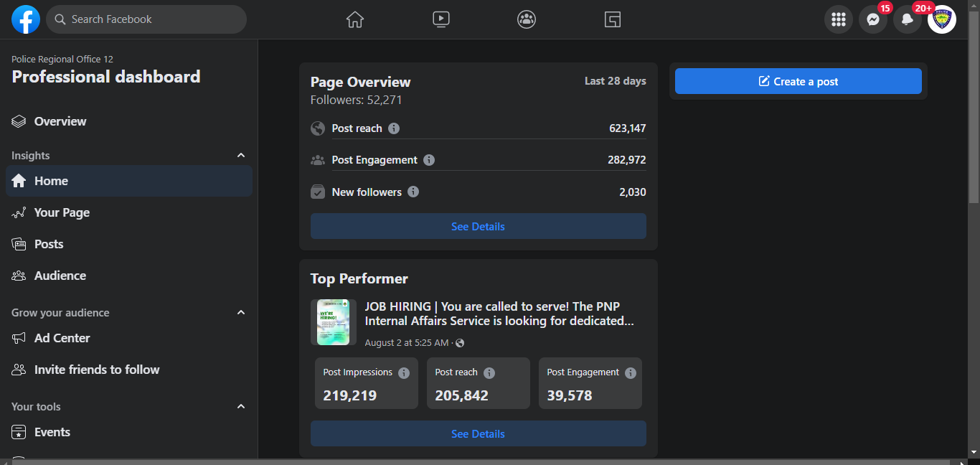This screenshot has height=465, width=980.
Task: Collapse the Insights section
Action: coord(241,156)
